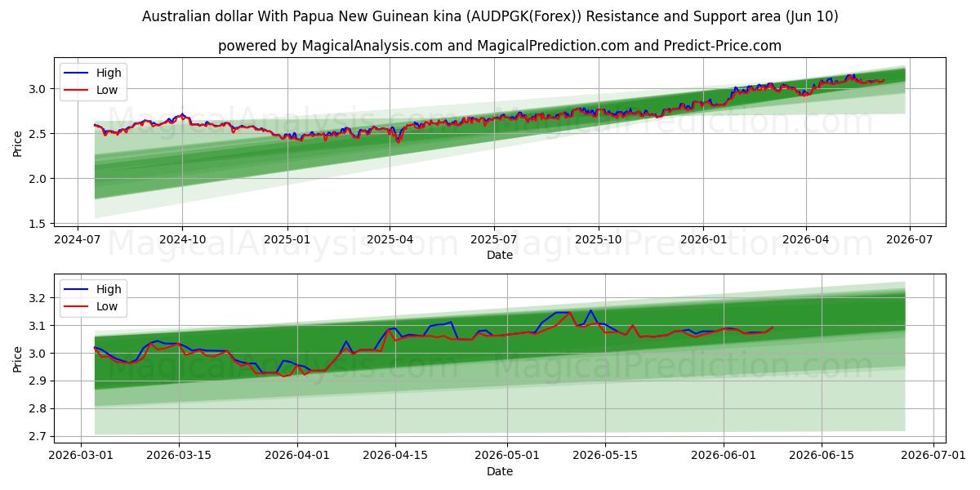Click the 2026-03-01 date tick label
The width and height of the screenshot is (980, 490).
pos(80,456)
